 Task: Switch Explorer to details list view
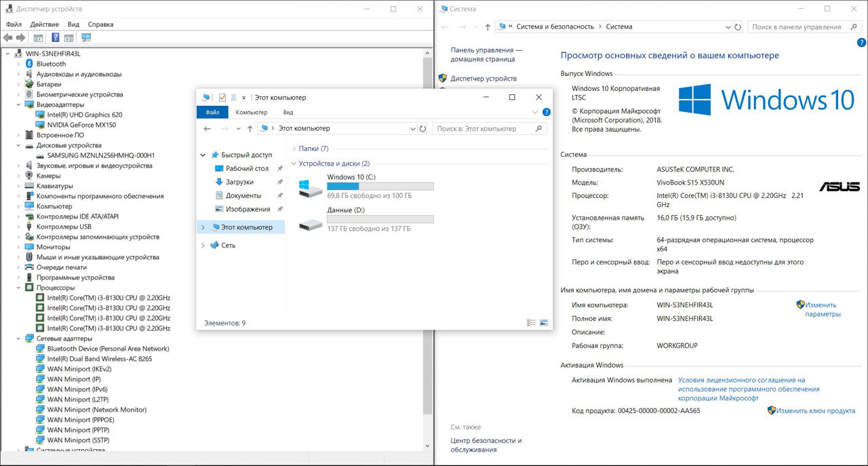[x=532, y=323]
